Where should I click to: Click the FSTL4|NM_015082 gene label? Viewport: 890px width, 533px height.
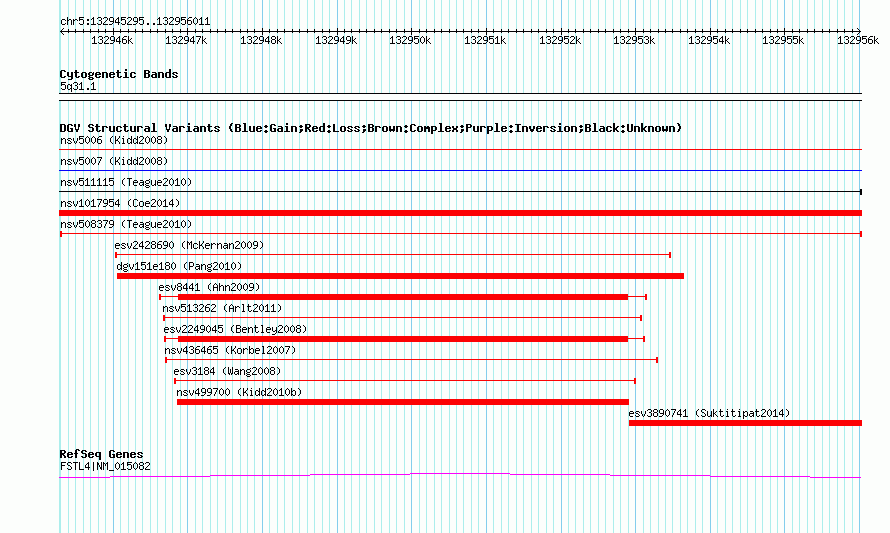(105, 467)
